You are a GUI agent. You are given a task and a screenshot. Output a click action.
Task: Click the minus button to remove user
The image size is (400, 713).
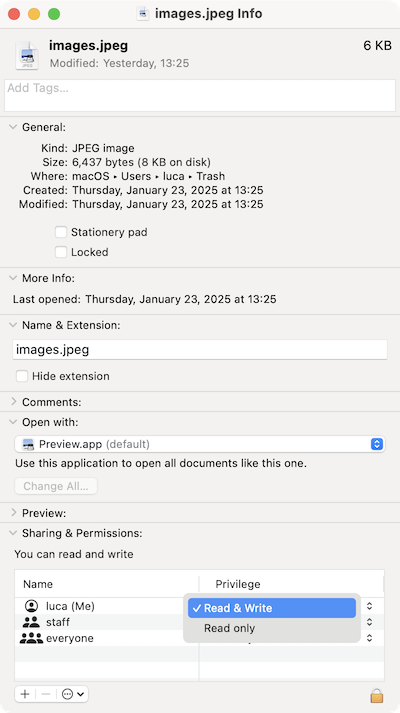45,694
